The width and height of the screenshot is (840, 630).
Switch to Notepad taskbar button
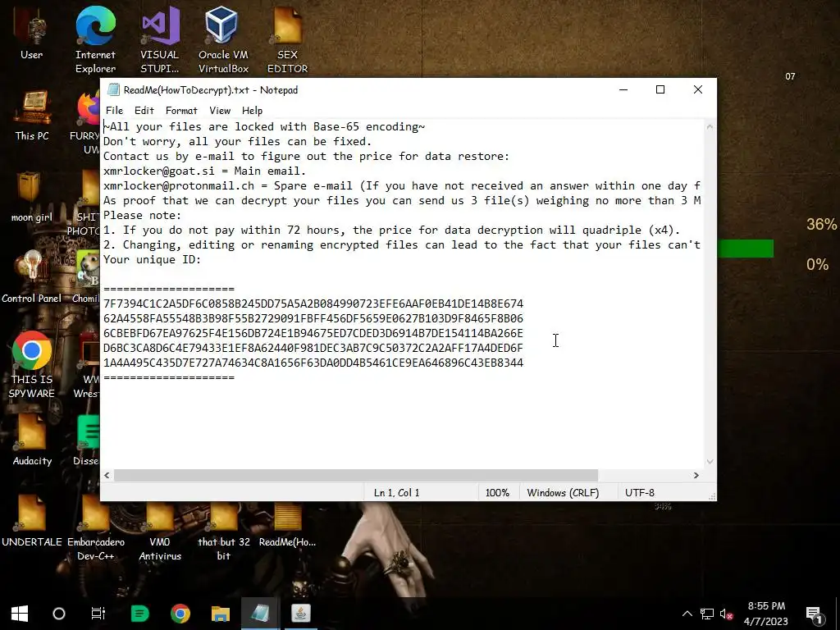coord(260,614)
